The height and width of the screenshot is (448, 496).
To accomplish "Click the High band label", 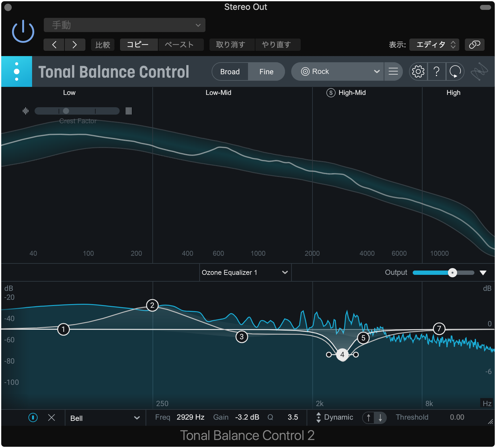I will (453, 93).
